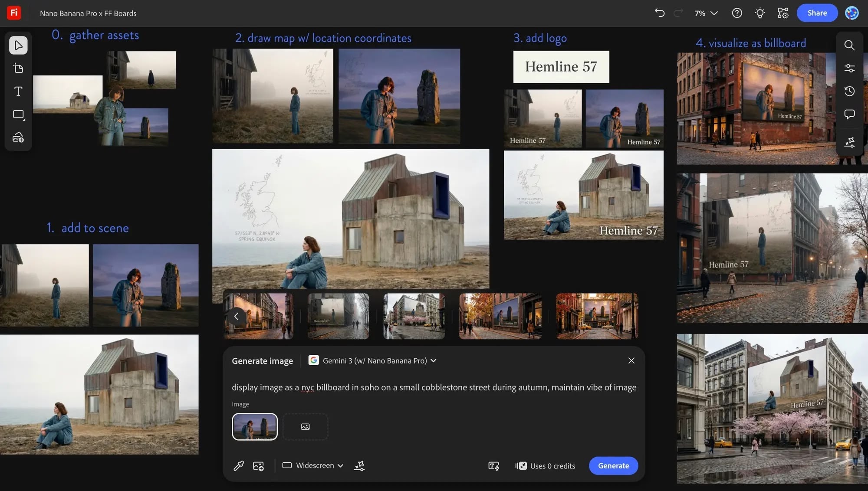The image size is (868, 491).
Task: Click the Share button
Action: (817, 13)
